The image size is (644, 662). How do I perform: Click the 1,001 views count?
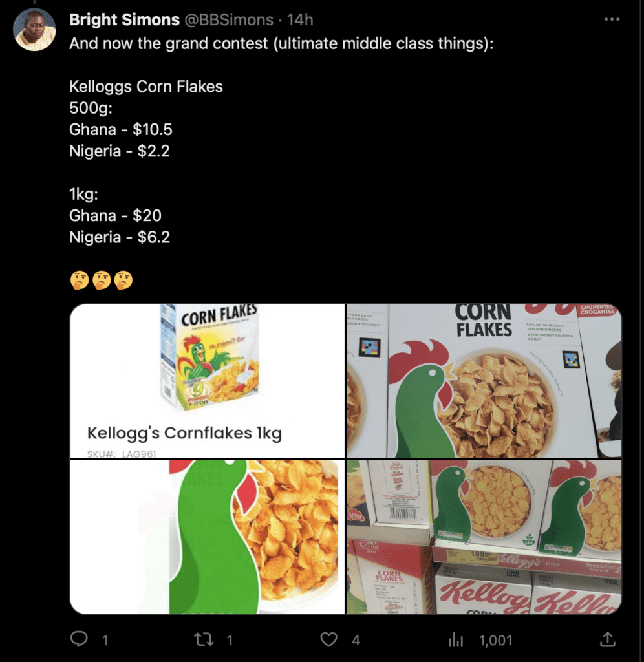(x=495, y=640)
